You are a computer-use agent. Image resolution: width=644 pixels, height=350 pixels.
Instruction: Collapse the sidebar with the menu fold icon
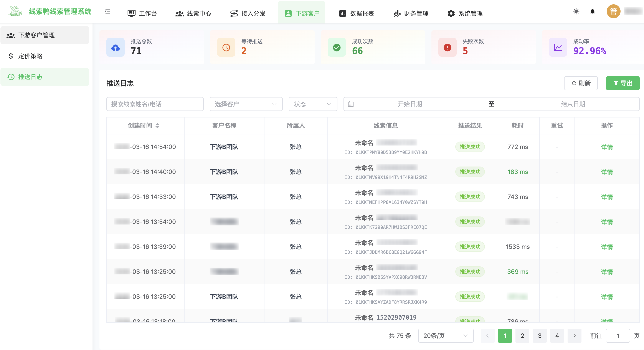pyautogui.click(x=107, y=12)
